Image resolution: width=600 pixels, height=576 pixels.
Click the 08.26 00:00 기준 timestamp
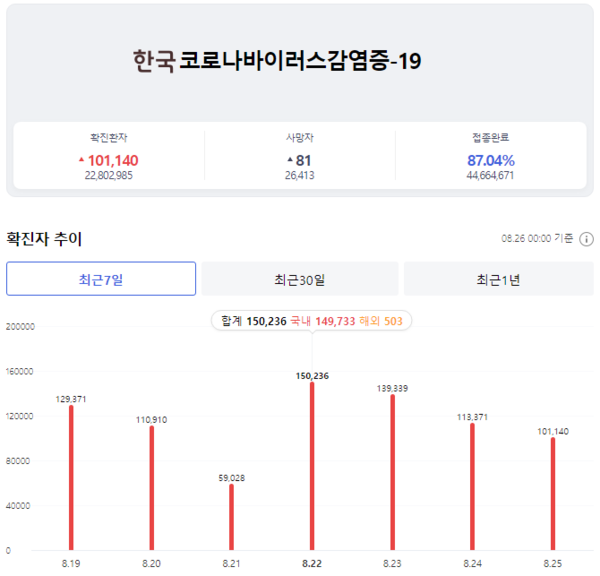pos(537,238)
